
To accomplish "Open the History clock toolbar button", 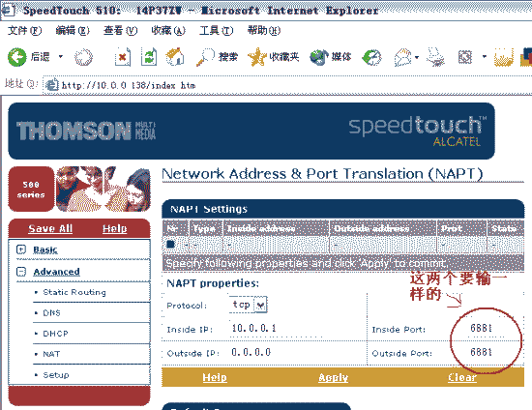I will click(371, 57).
